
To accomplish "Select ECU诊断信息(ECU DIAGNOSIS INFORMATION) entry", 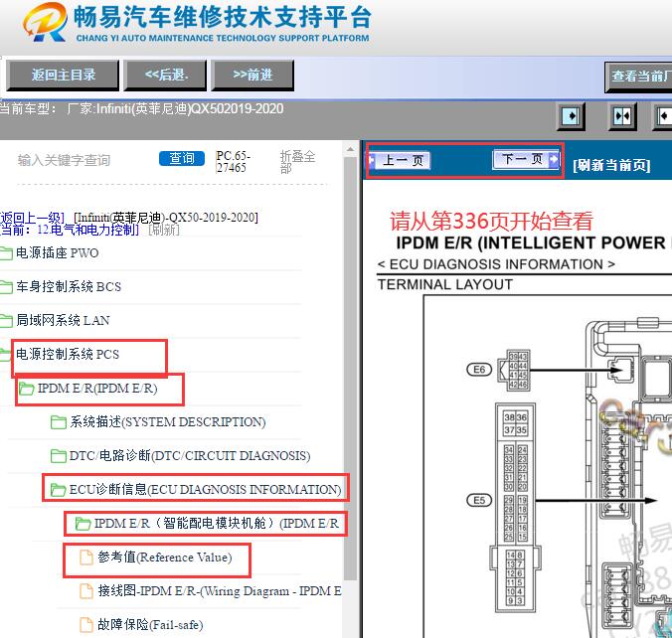I will (205, 489).
